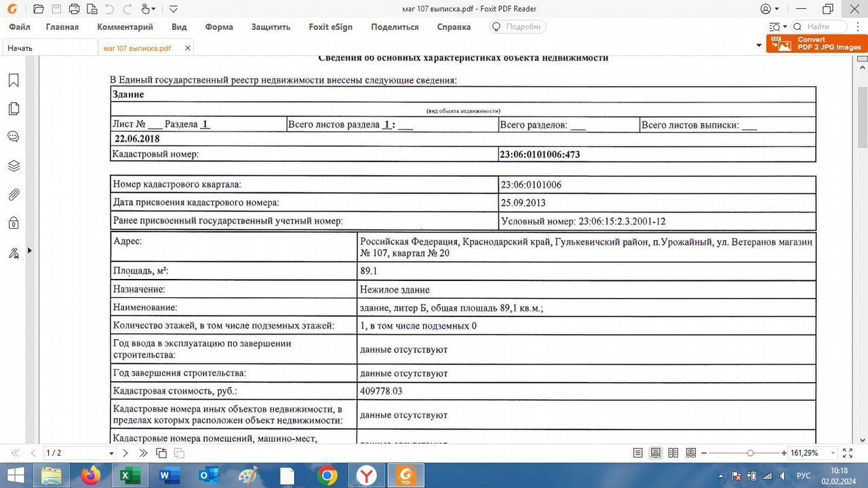Open File Explorer from the taskbar
Image resolution: width=868 pixels, height=488 pixels.
pos(52,476)
